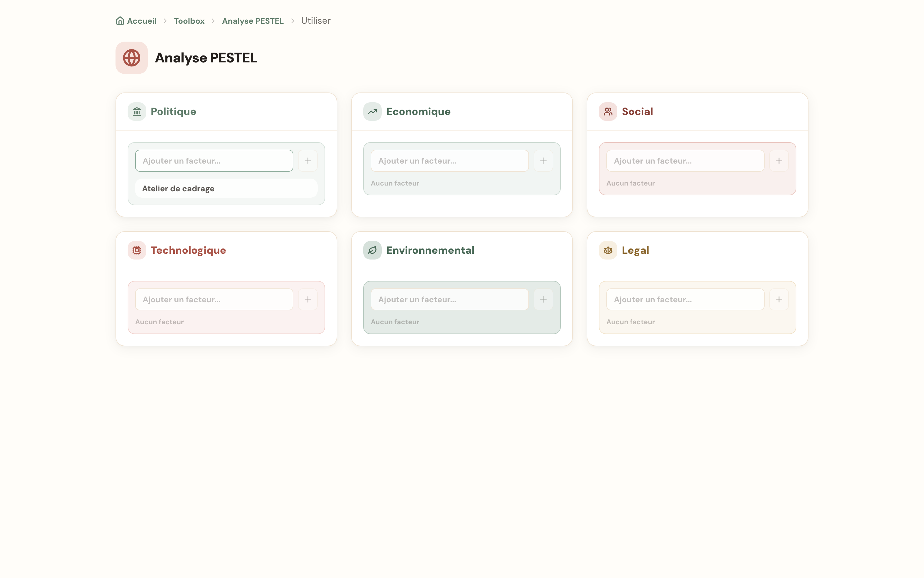
Task: Add a factor with the Environnemental plus button
Action: pyautogui.click(x=543, y=299)
